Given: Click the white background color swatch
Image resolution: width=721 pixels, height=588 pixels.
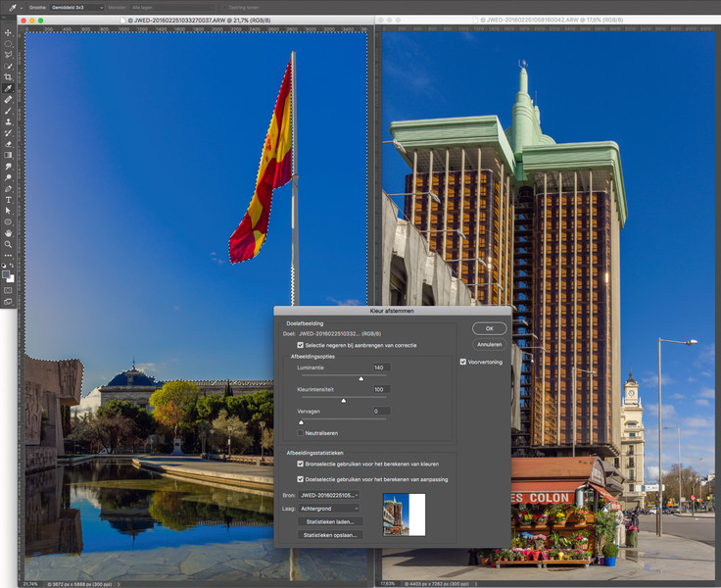Looking at the screenshot, I should click(x=12, y=279).
